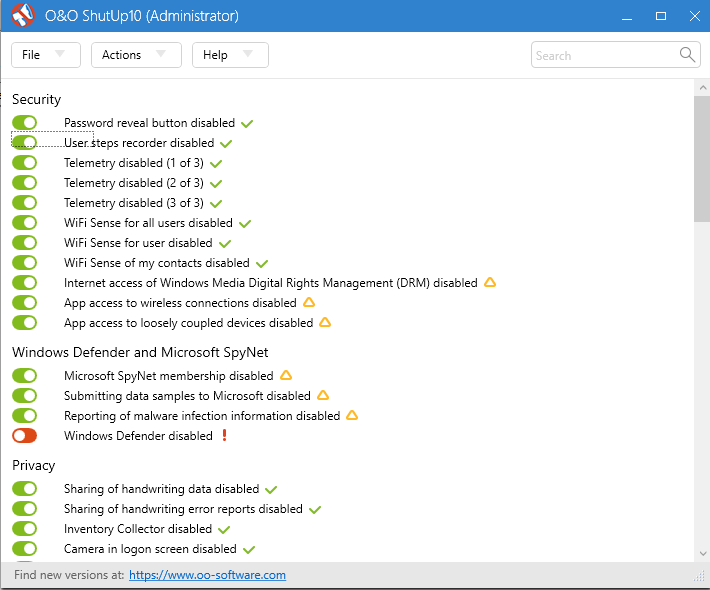This screenshot has height=590, width=710.
Task: Select the 'Password reveal button disabled' label
Action: [149, 123]
